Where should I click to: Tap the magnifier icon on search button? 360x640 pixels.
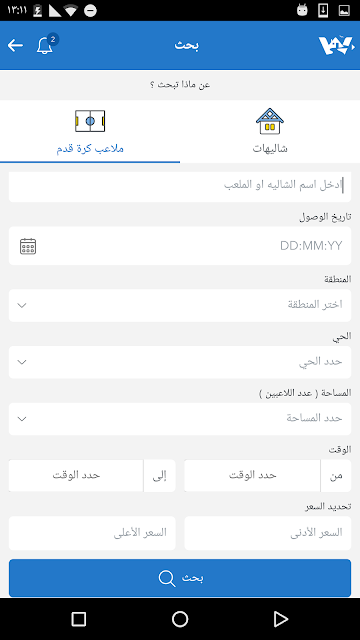coord(167,578)
